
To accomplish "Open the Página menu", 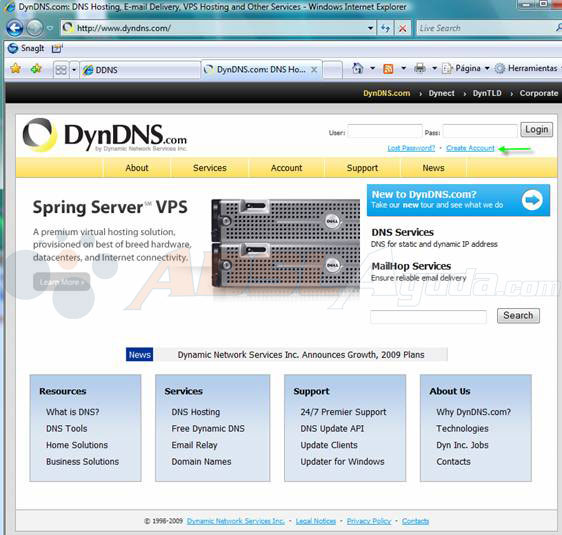I will point(466,68).
